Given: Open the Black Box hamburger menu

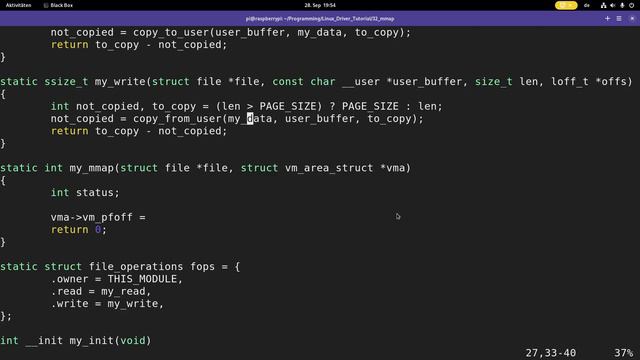Looking at the screenshot, I should pos(619,18).
